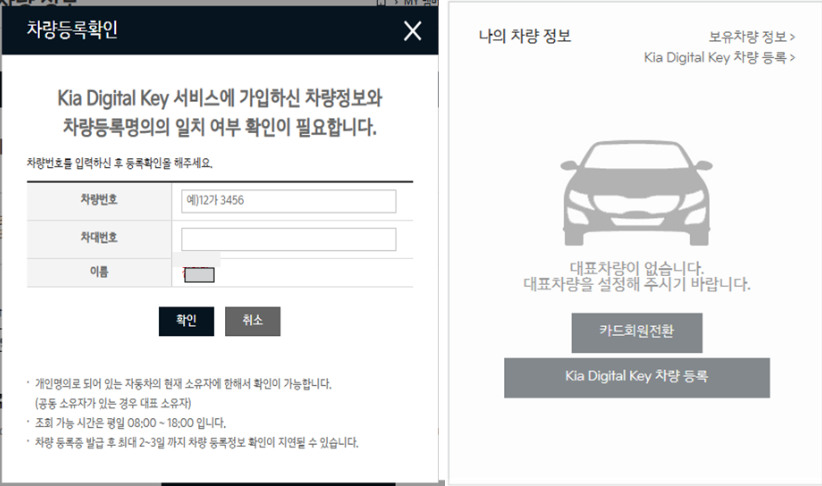Viewport: 822px width, 486px height.
Task: Click the 차대번호 row label
Action: pos(99,237)
